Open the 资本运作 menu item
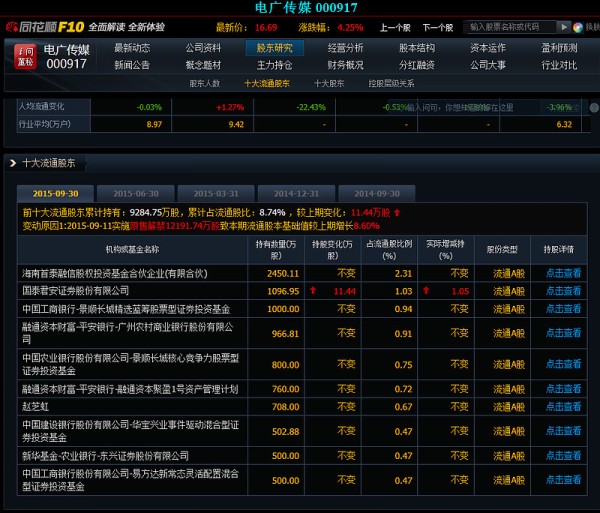The image size is (600, 513). tap(488, 48)
